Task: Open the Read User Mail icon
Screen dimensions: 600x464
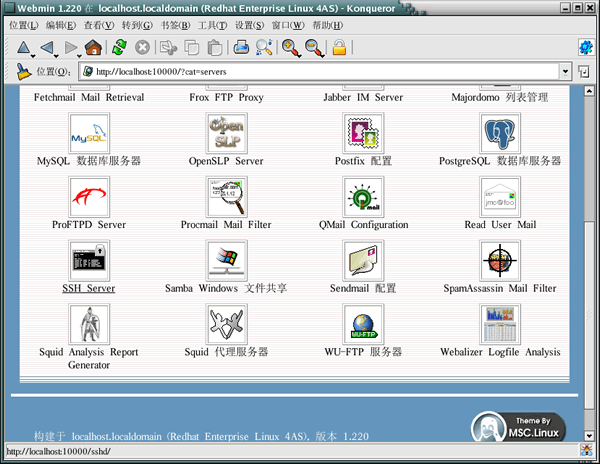Action: pos(500,197)
